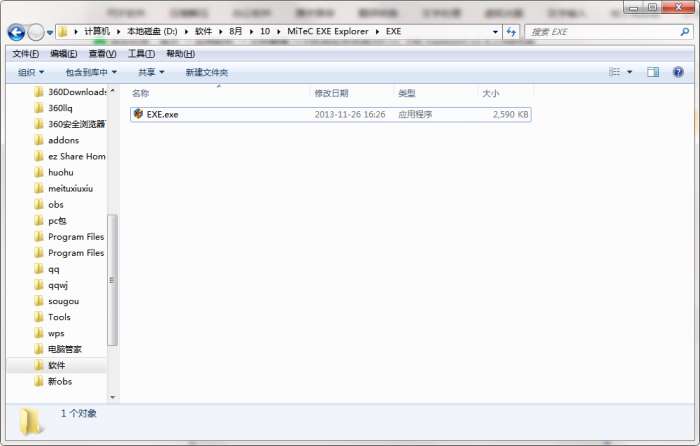Click the Back navigation arrow
This screenshot has height=446, width=700.
17,32
